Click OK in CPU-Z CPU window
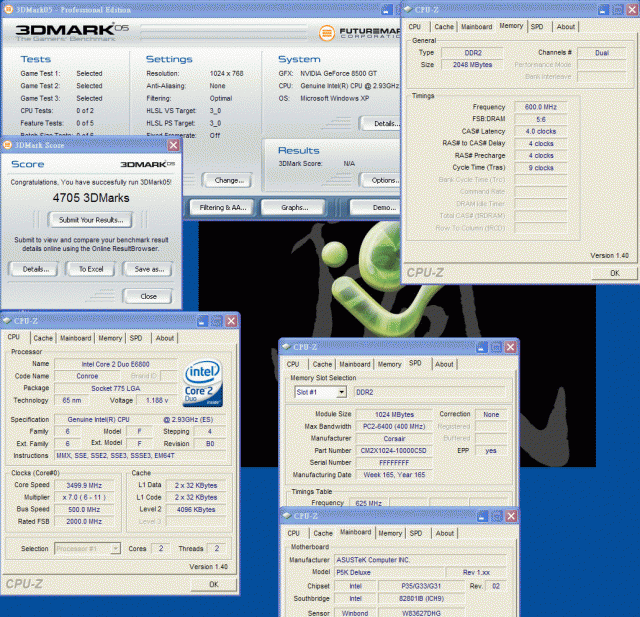This screenshot has width=640, height=617. 214,584
